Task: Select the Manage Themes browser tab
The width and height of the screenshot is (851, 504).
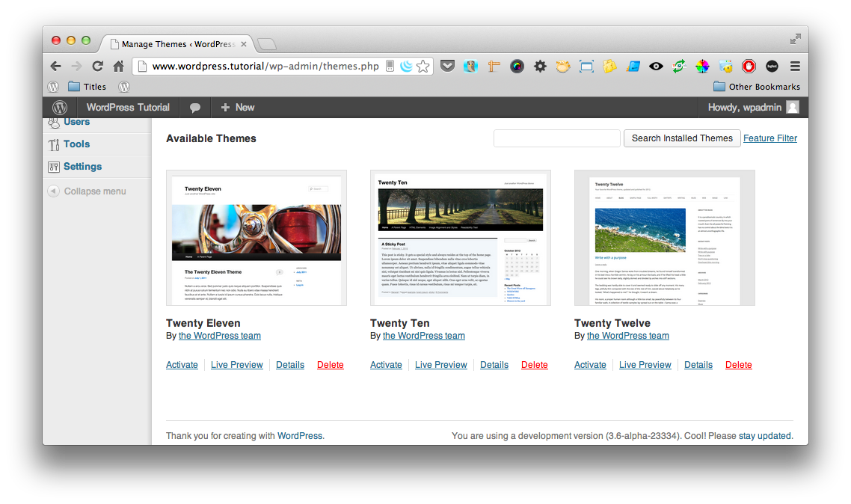Action: point(177,44)
